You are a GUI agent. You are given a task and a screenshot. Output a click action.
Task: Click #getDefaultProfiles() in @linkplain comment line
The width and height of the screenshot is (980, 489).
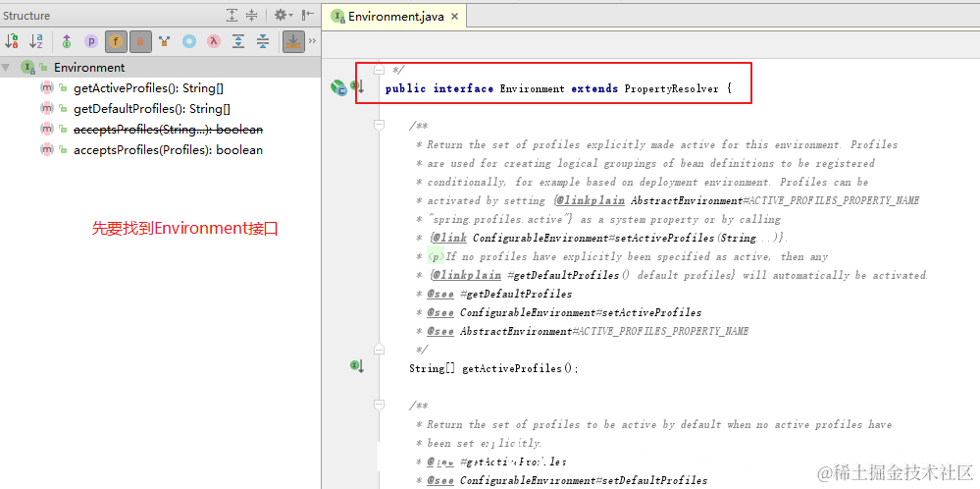coord(568,275)
